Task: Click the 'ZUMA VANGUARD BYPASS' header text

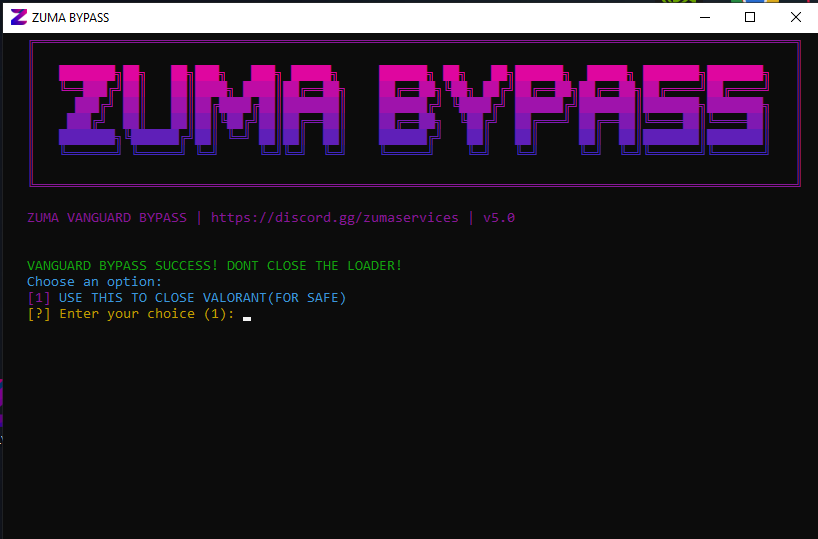Action: click(107, 218)
